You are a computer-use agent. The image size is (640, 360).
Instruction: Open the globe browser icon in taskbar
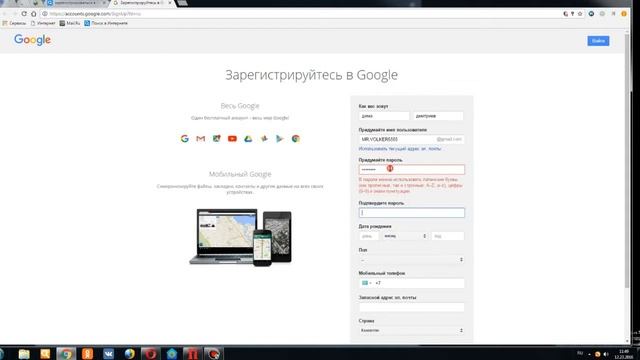tap(129, 354)
